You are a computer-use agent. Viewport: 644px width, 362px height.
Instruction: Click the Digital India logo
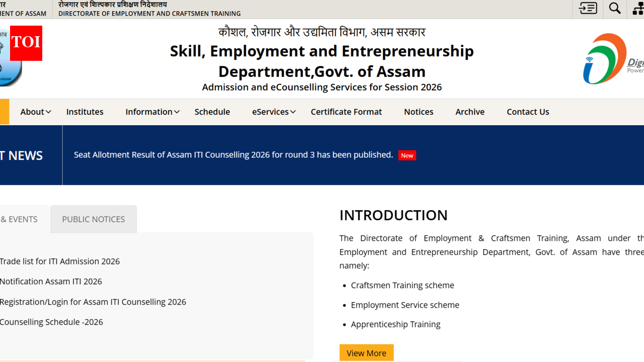[x=613, y=59]
